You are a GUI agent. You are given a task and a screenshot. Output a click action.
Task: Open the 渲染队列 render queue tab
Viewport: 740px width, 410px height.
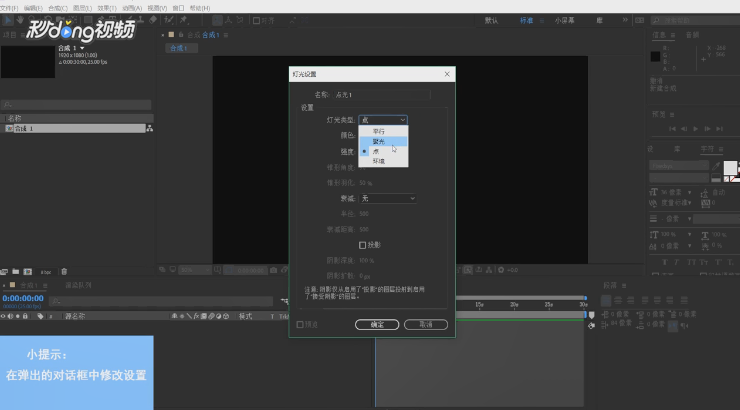78,285
